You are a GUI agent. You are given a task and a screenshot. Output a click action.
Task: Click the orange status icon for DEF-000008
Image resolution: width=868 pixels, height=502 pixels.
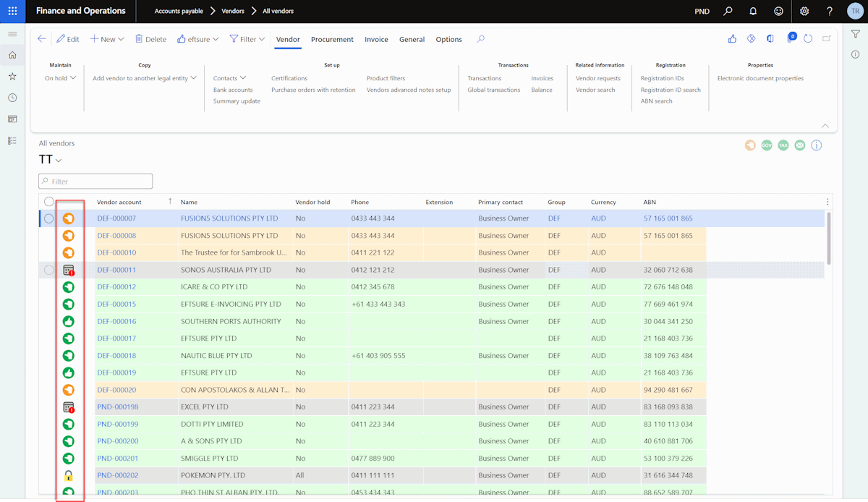[x=68, y=236]
